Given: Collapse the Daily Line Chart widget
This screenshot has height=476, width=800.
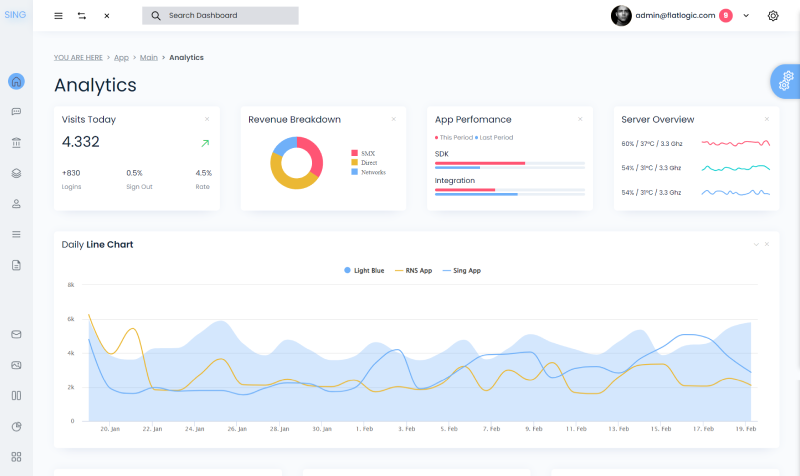Looking at the screenshot, I should coord(756,244).
